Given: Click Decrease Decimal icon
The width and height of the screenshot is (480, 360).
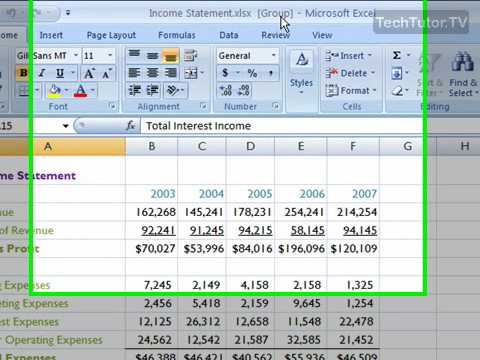Looking at the screenshot, I should point(244,90).
